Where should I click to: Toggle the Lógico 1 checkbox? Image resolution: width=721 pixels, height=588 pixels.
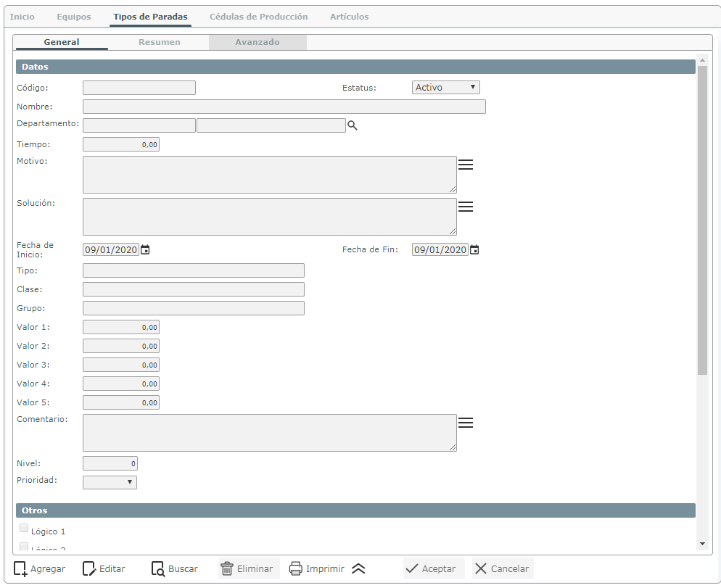click(x=25, y=529)
